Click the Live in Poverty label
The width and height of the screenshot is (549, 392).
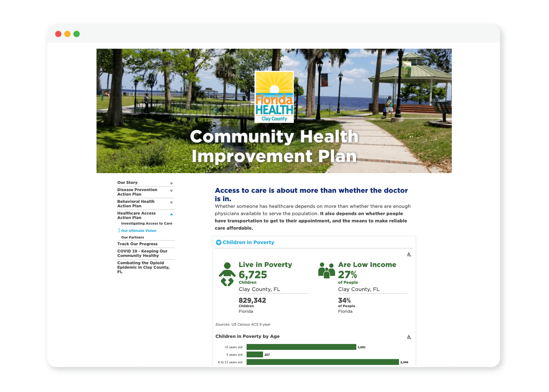(x=265, y=265)
